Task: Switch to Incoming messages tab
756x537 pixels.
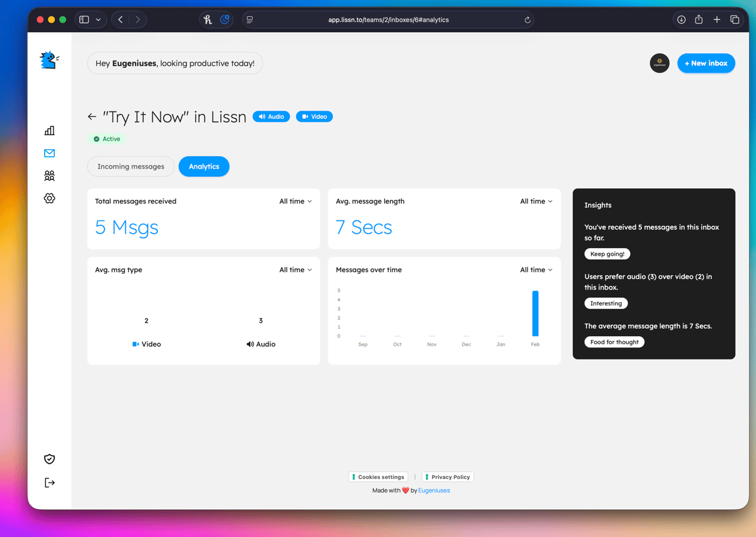Action: pos(131,166)
